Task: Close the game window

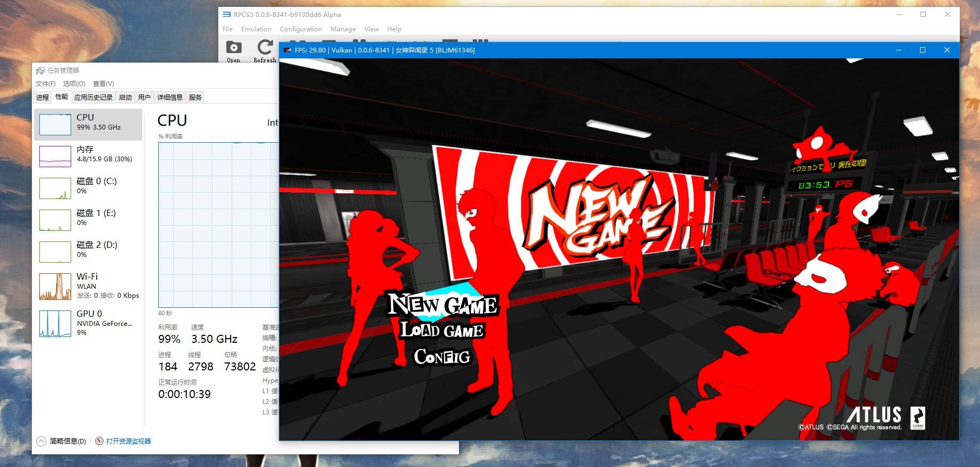Action: point(947,50)
